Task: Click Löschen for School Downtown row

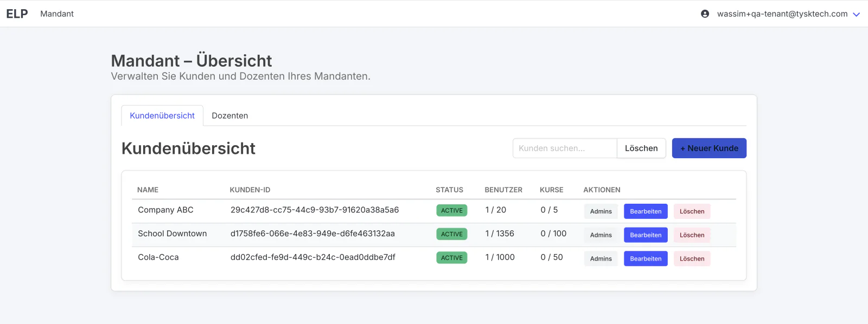Action: coord(692,235)
